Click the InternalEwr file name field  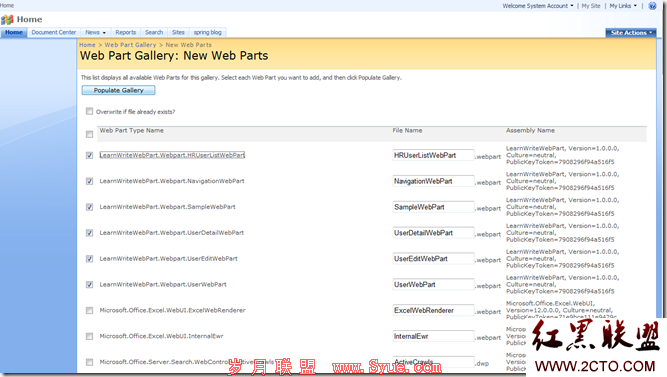[433, 336]
